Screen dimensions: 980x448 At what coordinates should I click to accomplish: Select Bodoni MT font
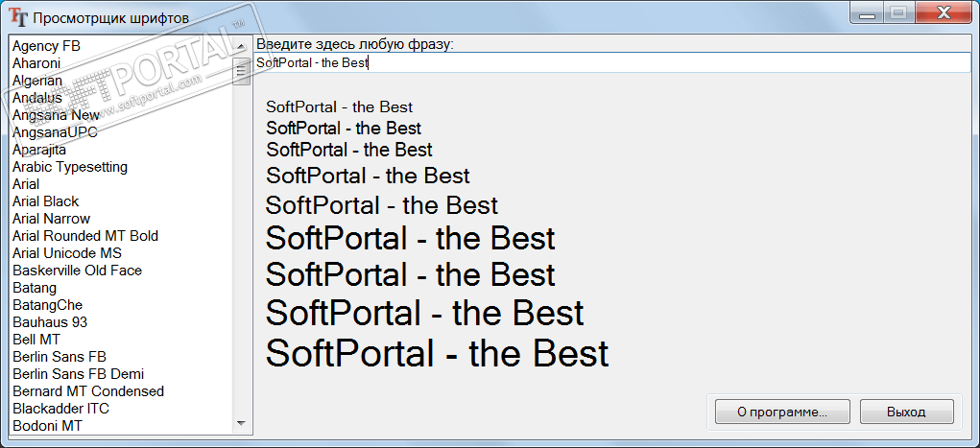(x=47, y=426)
